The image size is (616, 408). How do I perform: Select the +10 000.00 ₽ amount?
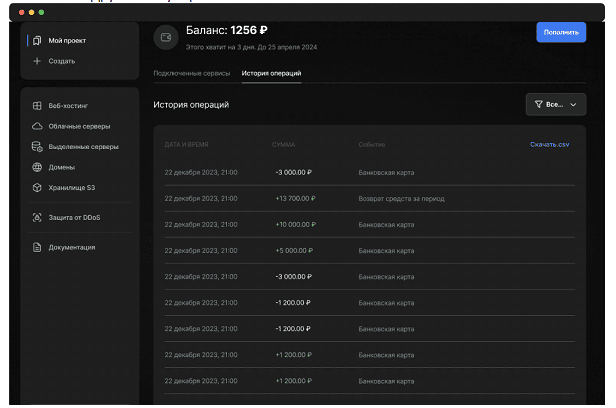coord(295,225)
